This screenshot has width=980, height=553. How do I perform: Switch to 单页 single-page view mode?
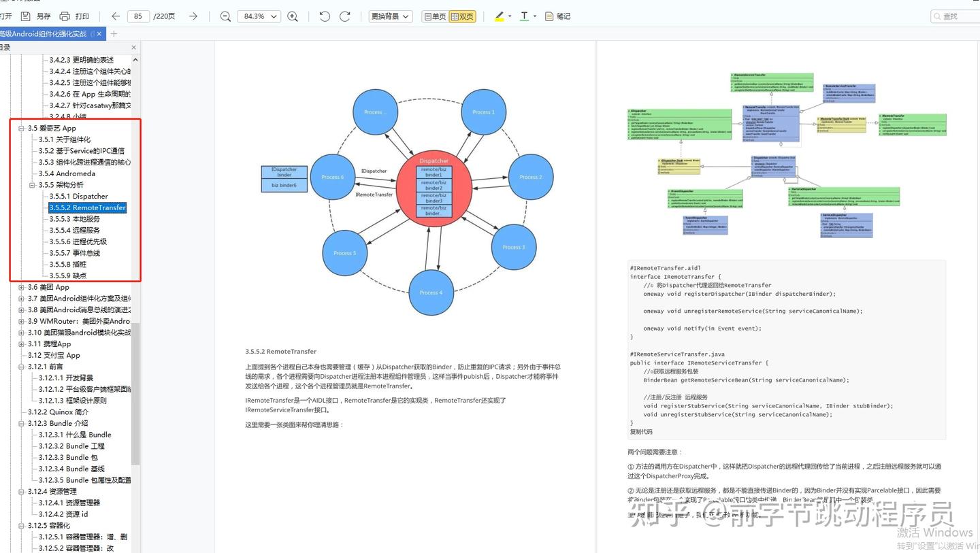(x=436, y=16)
